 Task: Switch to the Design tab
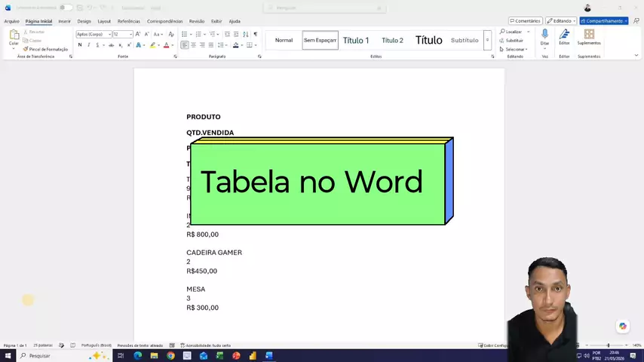click(x=84, y=21)
